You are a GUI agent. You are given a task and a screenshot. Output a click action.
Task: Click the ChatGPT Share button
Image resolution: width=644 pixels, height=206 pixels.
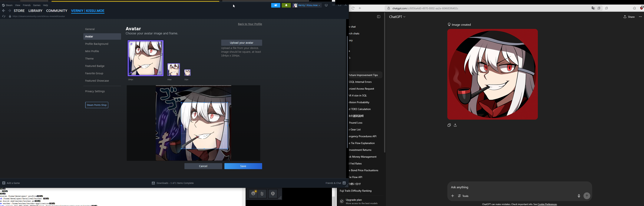point(629,17)
